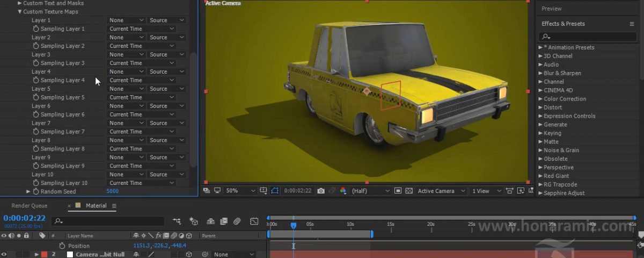Click the viewer current time 0:00:02:22
Screen dimensions: 644x258
(298, 191)
